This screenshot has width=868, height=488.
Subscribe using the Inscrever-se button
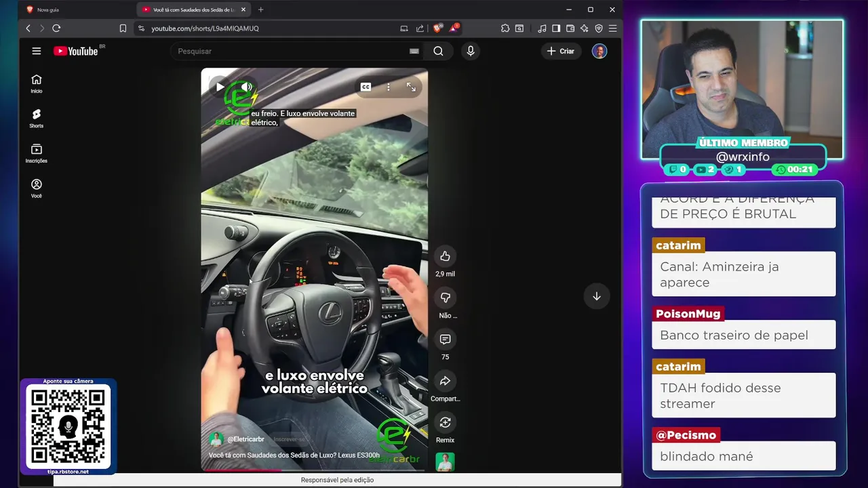pos(290,439)
